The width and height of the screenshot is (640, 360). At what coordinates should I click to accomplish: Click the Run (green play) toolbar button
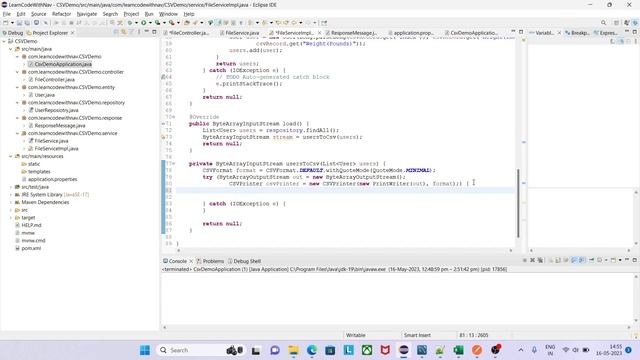pyautogui.click(x=144, y=23)
